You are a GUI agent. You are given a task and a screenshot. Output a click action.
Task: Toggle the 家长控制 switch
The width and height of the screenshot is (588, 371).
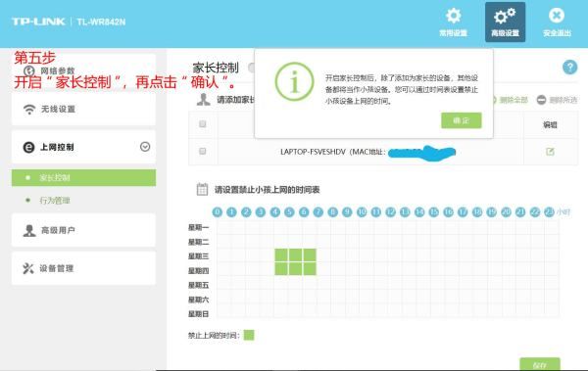pyautogui.click(x=251, y=68)
